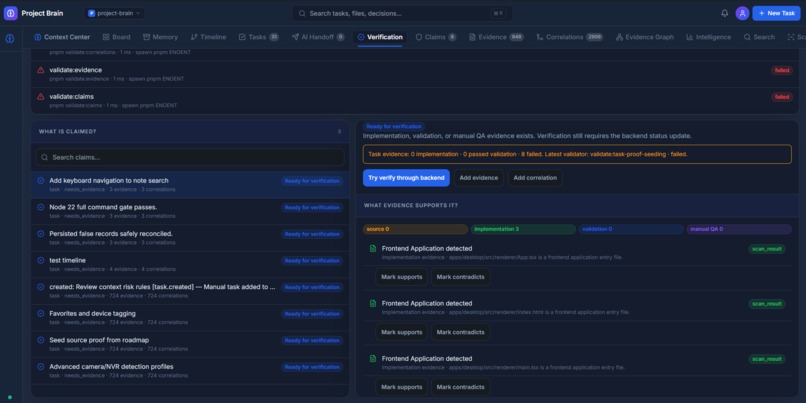Screen dimensions: 806x403
Task: Open the Evidence tab
Action: pos(496,37)
